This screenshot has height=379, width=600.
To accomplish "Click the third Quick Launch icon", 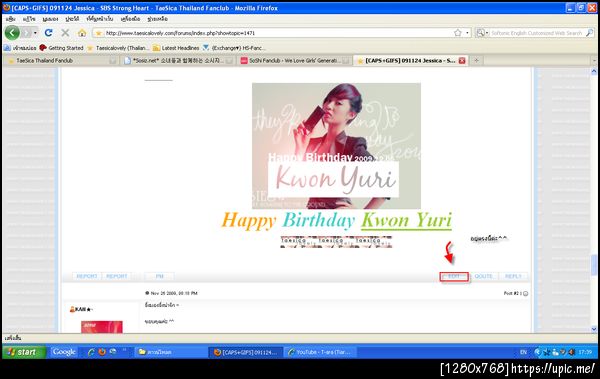I will click(x=113, y=351).
